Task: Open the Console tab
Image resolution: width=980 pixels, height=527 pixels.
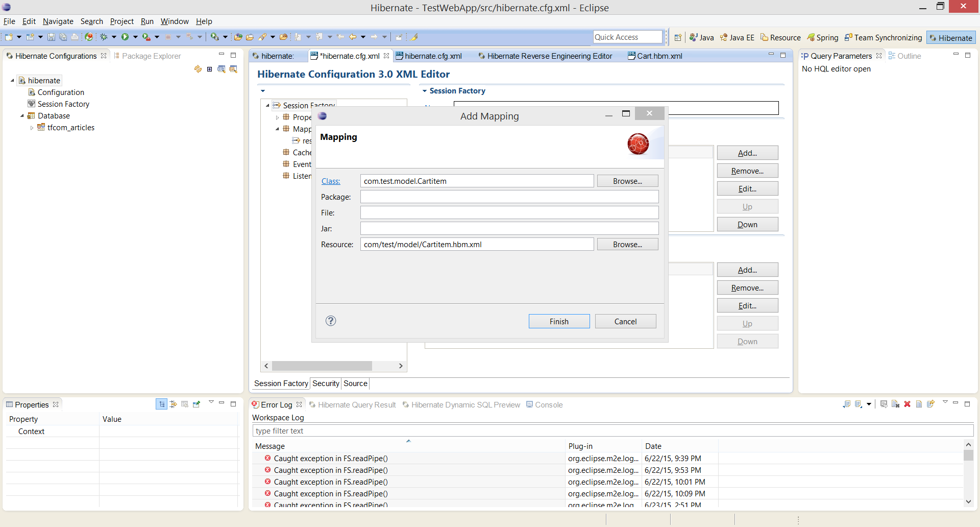Action: coord(544,404)
